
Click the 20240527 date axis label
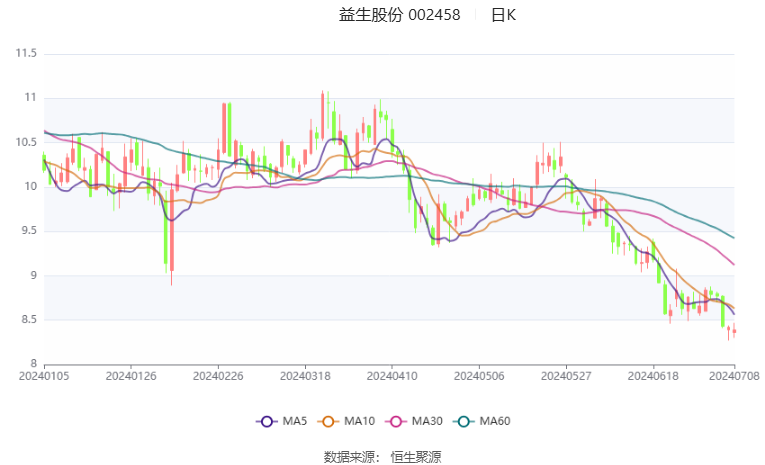click(566, 376)
